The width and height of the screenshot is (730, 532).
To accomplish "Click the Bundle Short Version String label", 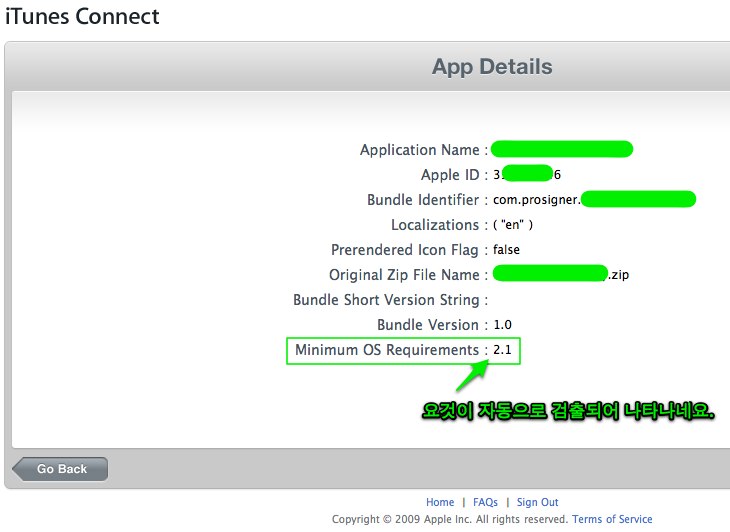I will pyautogui.click(x=386, y=300).
